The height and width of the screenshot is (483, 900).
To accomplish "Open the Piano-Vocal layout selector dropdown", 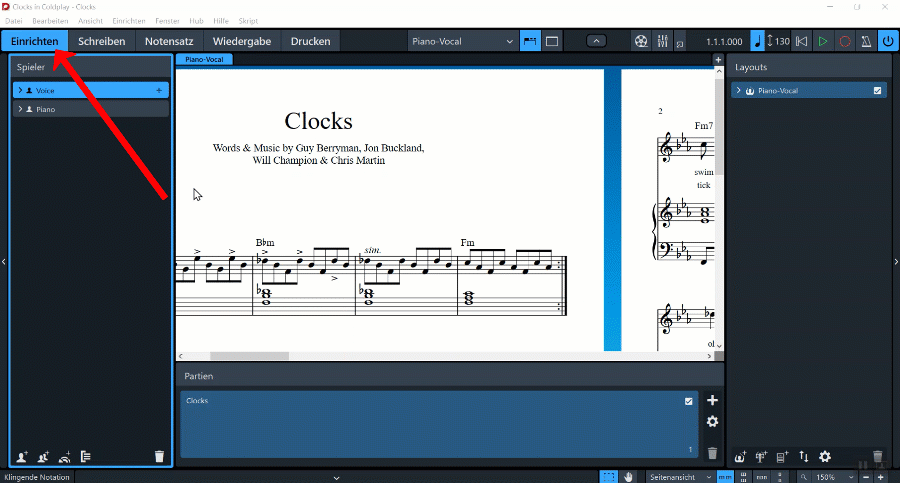I will click(462, 41).
